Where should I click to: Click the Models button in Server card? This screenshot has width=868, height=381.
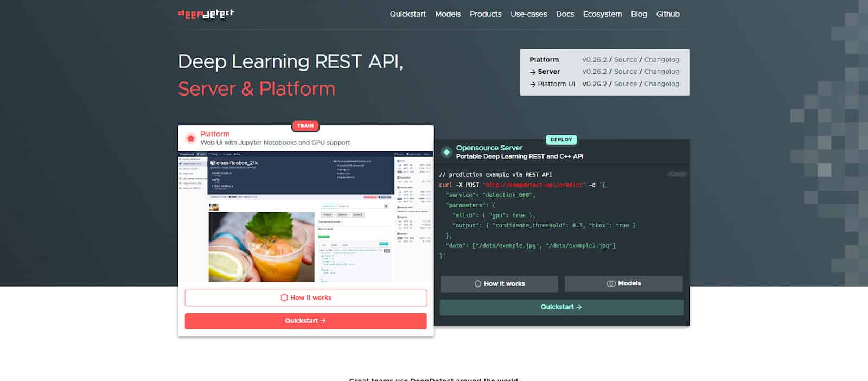click(623, 284)
